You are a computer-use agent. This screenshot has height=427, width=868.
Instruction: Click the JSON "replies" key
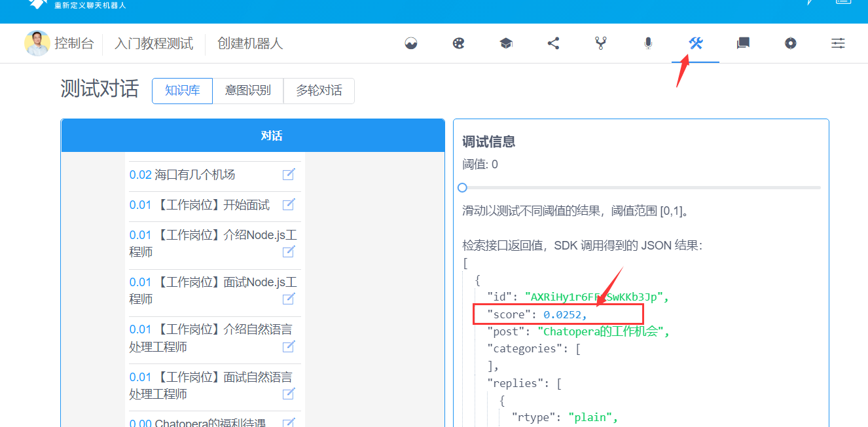coord(515,383)
